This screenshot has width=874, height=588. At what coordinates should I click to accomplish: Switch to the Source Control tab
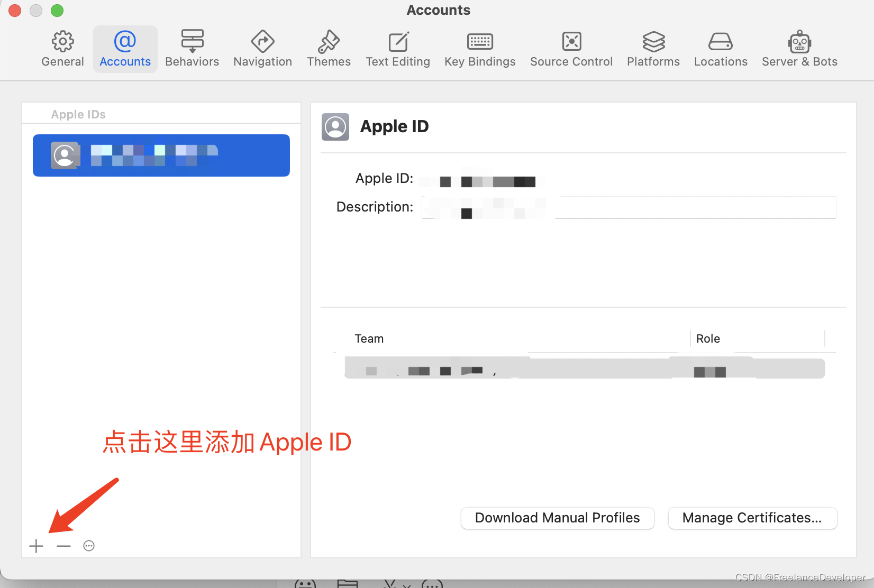click(x=571, y=49)
